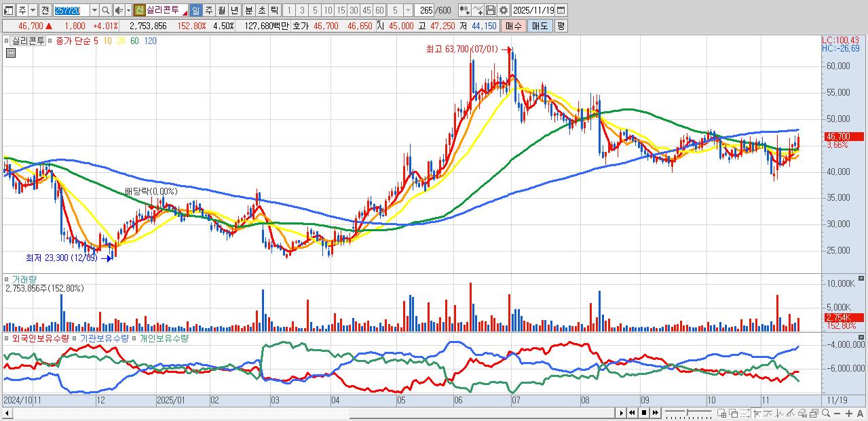Click the vertical line wave icon

pyautogui.click(x=779, y=414)
